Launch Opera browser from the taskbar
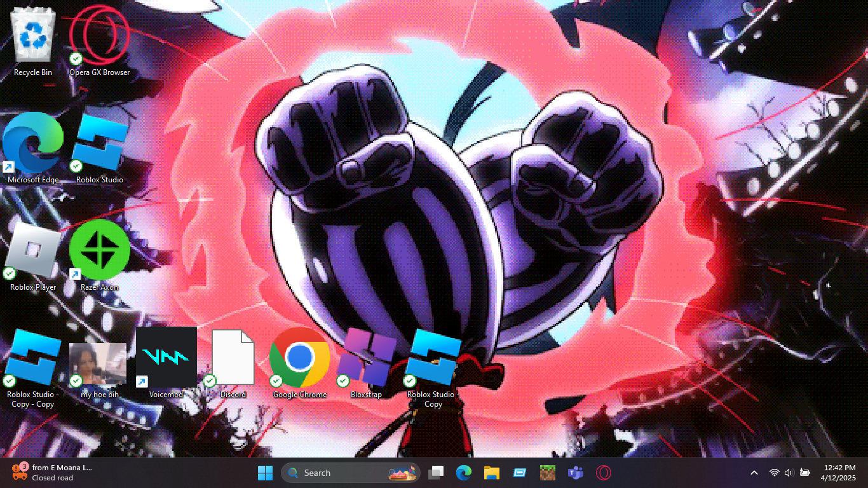868x488 pixels. 604,473
